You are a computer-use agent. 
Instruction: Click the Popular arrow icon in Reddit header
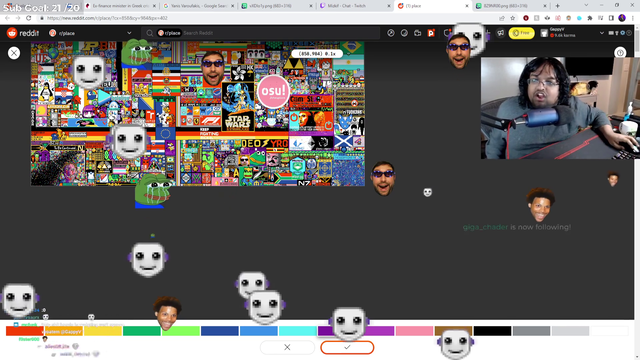click(x=391, y=33)
